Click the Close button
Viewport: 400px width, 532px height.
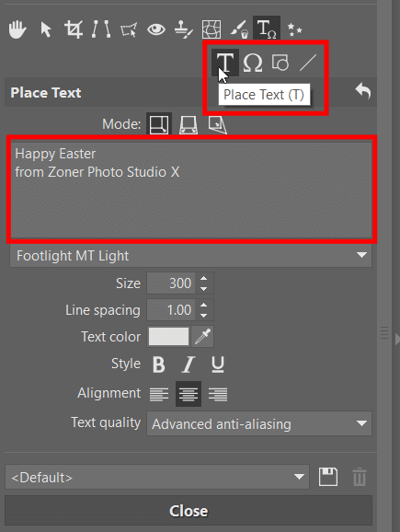(189, 511)
